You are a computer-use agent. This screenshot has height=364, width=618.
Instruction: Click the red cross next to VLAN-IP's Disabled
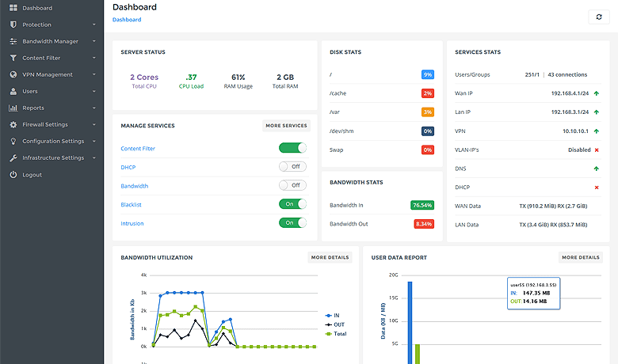[597, 150]
